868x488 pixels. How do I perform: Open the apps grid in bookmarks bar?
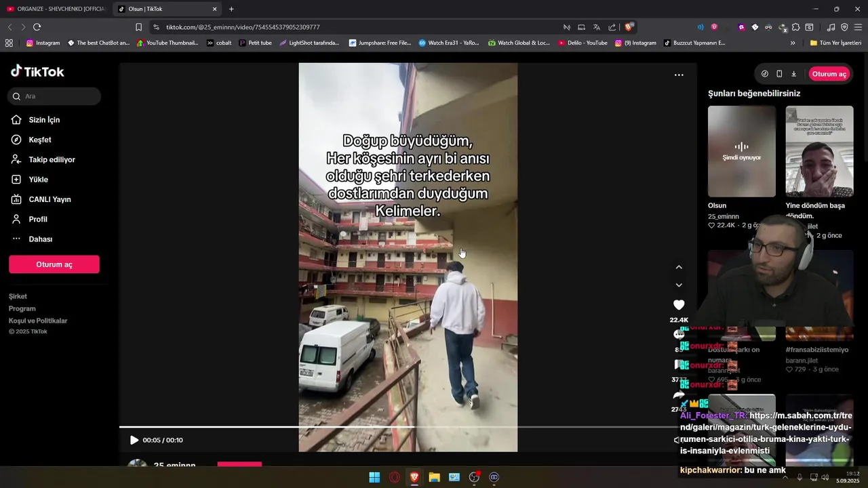tap(9, 43)
